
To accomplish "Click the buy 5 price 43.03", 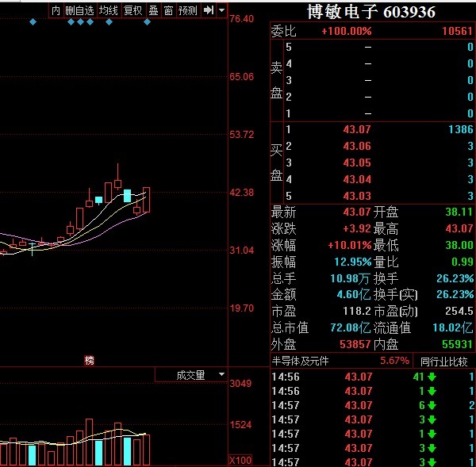I will tap(357, 196).
